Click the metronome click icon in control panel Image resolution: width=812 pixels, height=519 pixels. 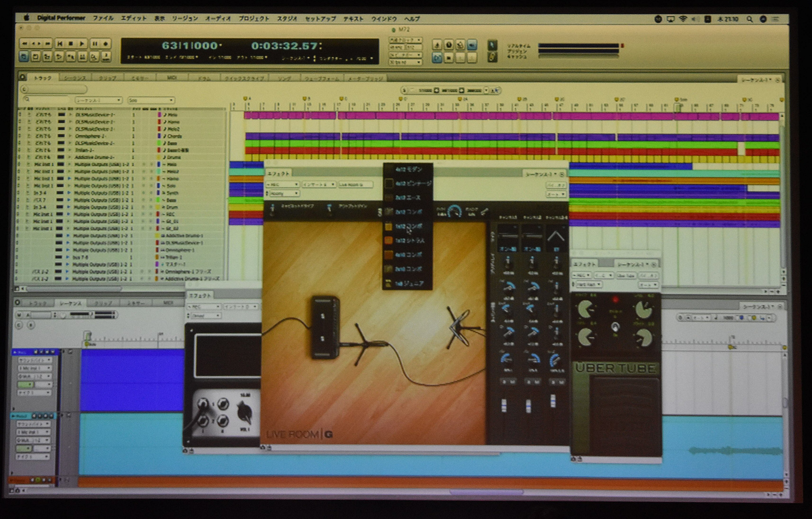click(x=437, y=45)
